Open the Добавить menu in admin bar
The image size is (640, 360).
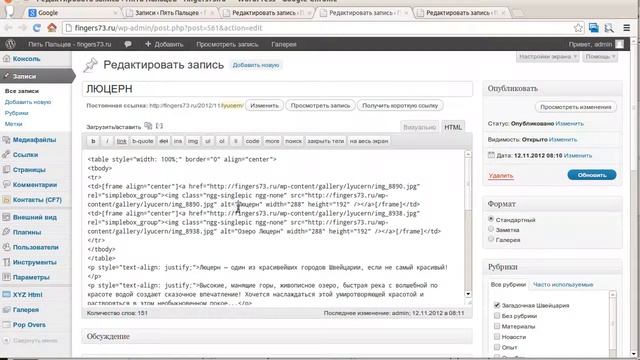point(164,44)
